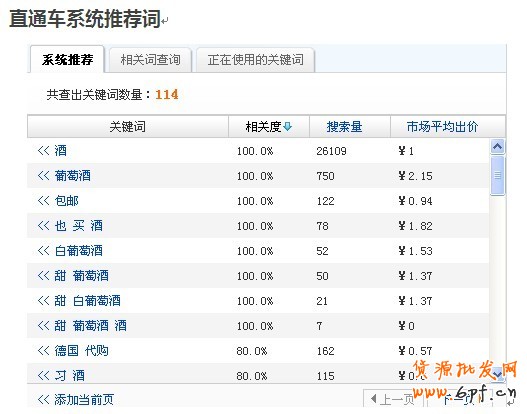Open the 正在使用的关键词 tab
527x414 pixels.
click(x=255, y=60)
